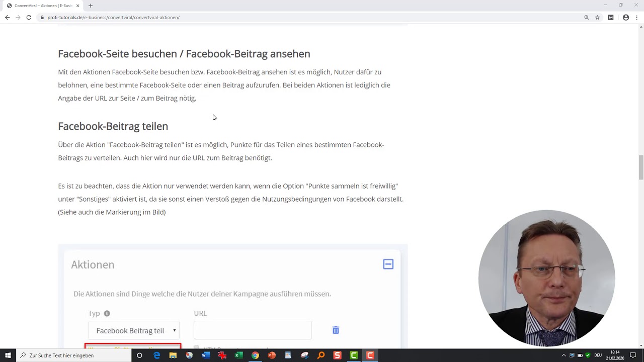
Task: Open the zoom magnifier in the address bar
Action: [x=587, y=17]
